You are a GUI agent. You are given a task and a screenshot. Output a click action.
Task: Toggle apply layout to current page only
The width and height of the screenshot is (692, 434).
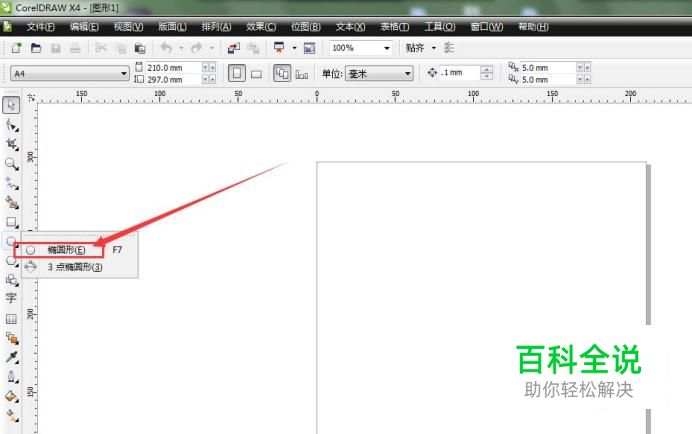point(302,74)
